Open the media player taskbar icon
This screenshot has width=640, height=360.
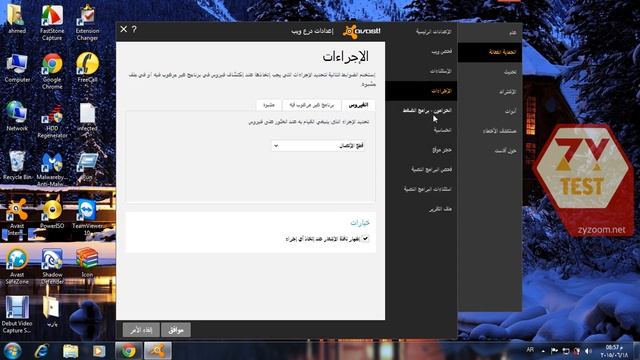pos(99,351)
